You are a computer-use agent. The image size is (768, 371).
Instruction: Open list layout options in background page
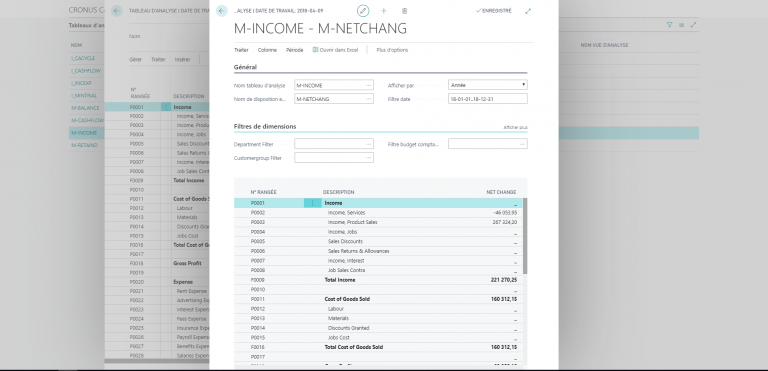[x=681, y=25]
